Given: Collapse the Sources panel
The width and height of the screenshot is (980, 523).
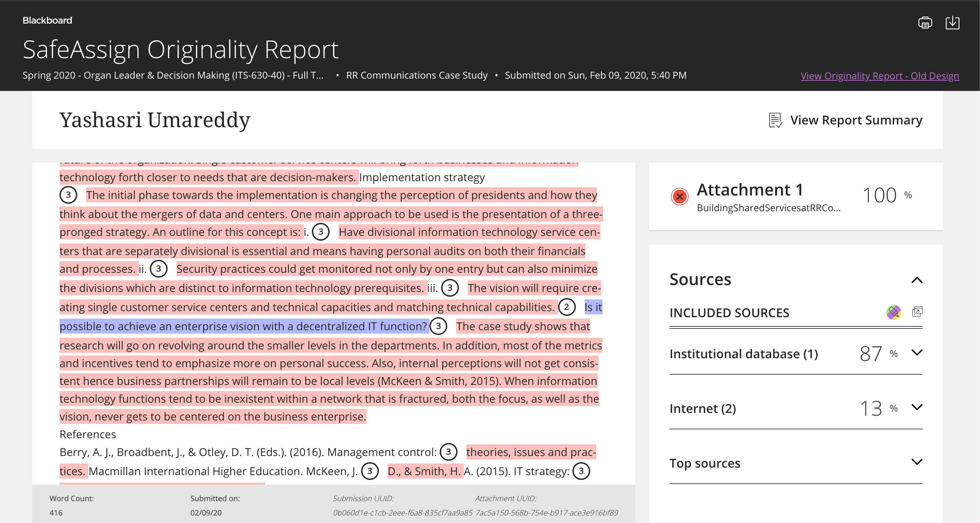Looking at the screenshot, I should click(x=917, y=280).
